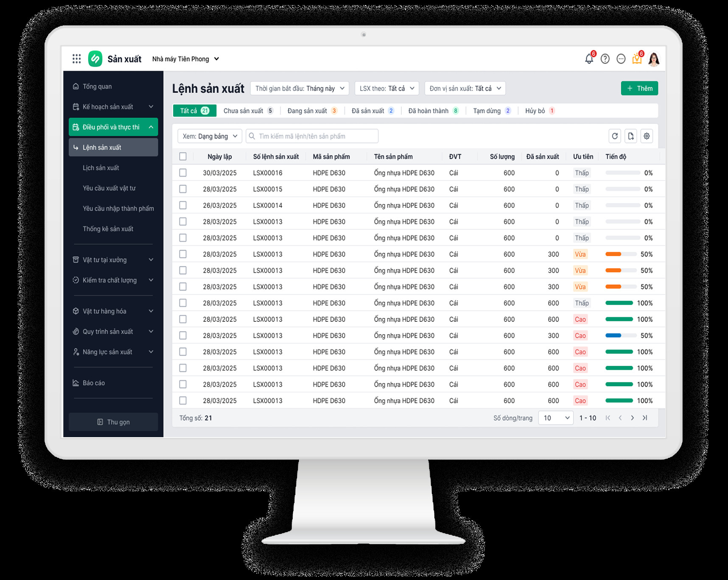Open Lịch sản xuất in the sidebar
Screen dimensions: 728x580
tap(101, 168)
